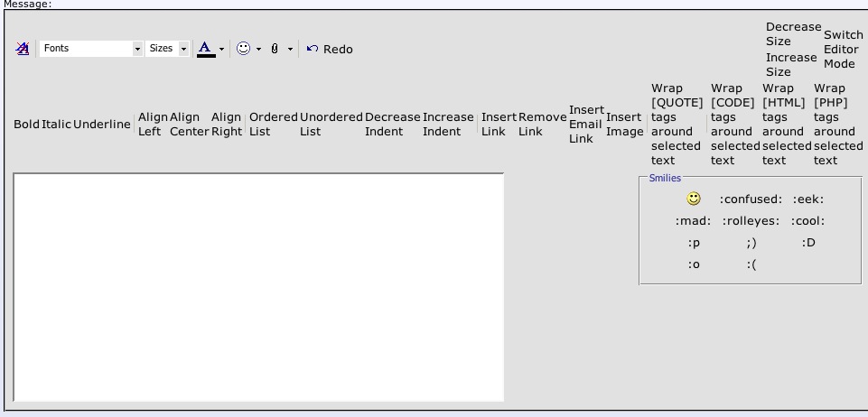Click the paperclip attachment icon
Image resolution: width=868 pixels, height=417 pixels.
click(x=275, y=49)
